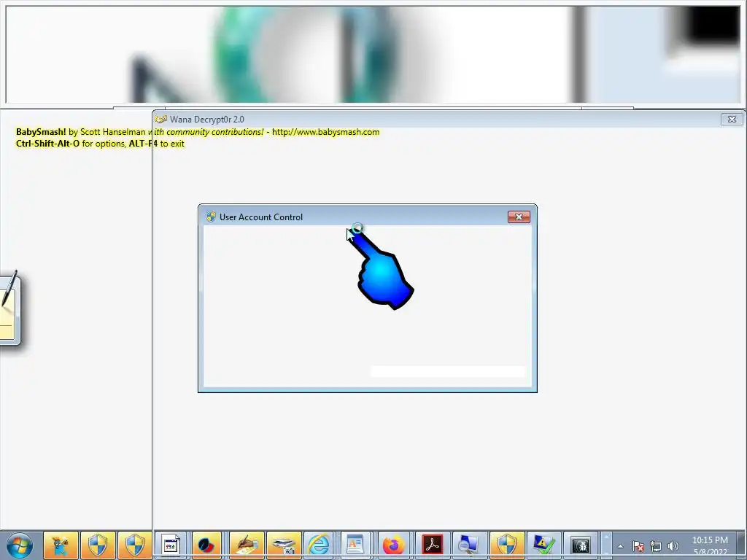Viewport: 747px width, 560px height.
Task: Click the UAC shield button right of Magnifier
Action: (x=506, y=545)
